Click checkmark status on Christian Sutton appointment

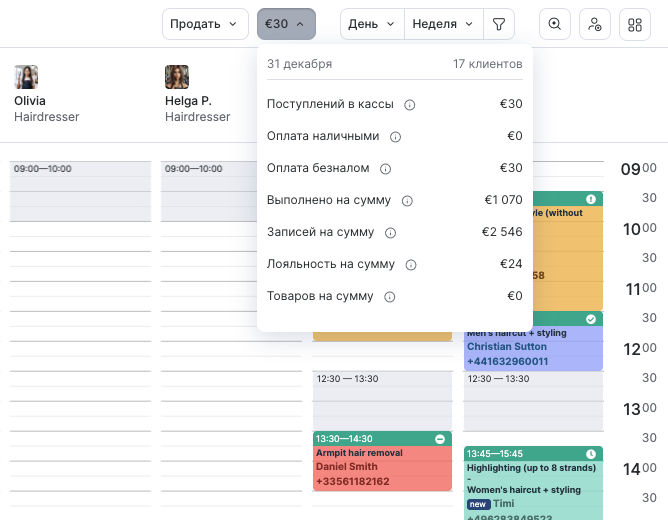[x=590, y=319]
